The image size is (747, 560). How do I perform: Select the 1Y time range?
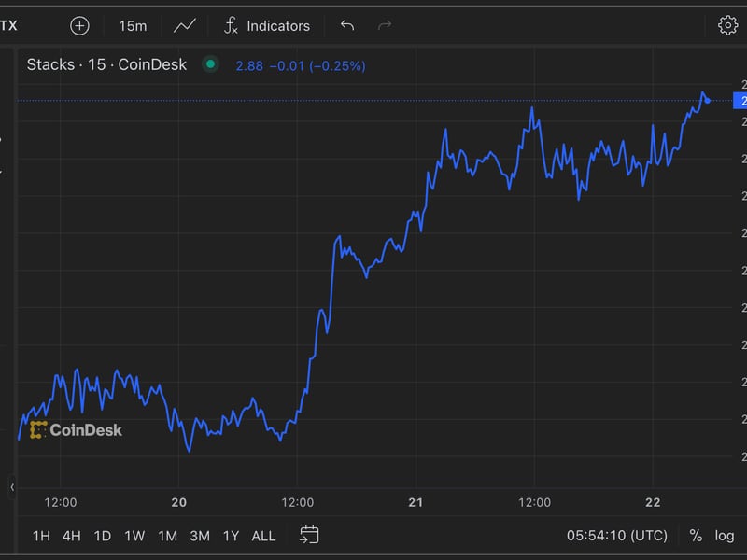click(231, 536)
